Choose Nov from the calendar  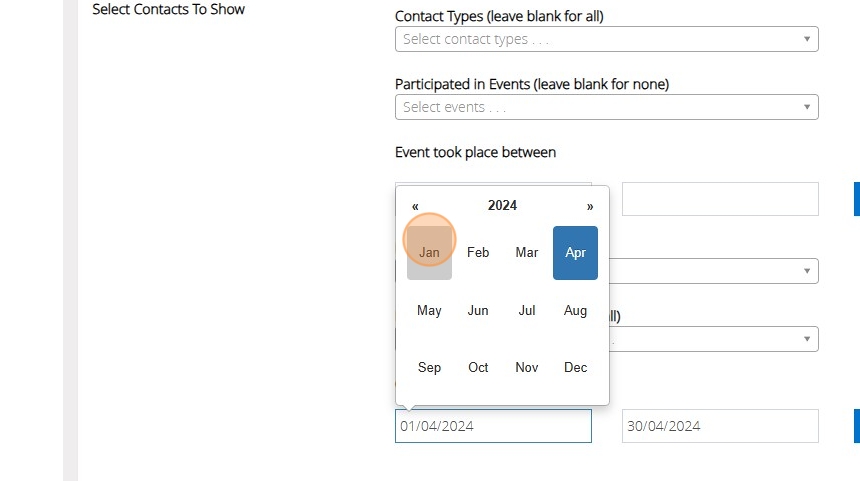[527, 368]
